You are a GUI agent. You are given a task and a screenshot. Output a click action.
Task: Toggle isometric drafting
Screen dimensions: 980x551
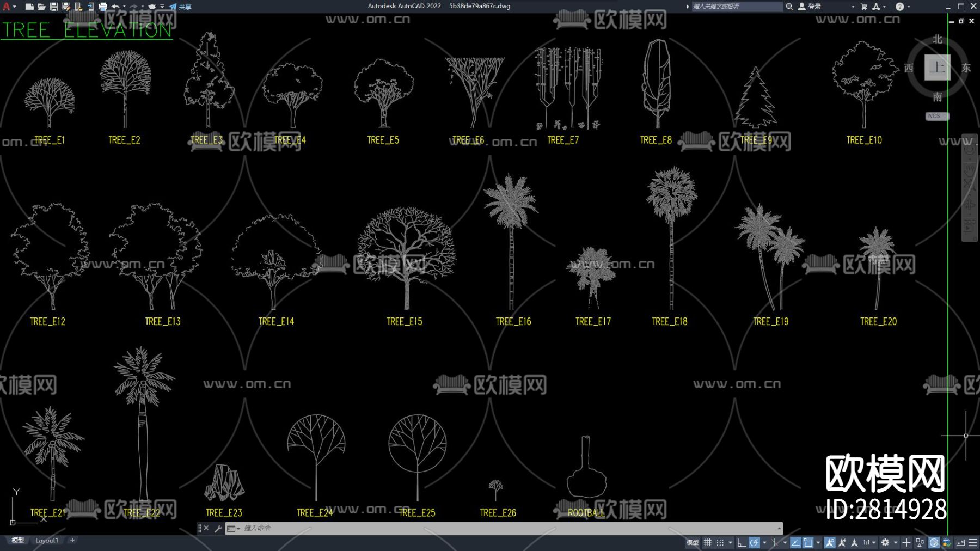pos(775,542)
